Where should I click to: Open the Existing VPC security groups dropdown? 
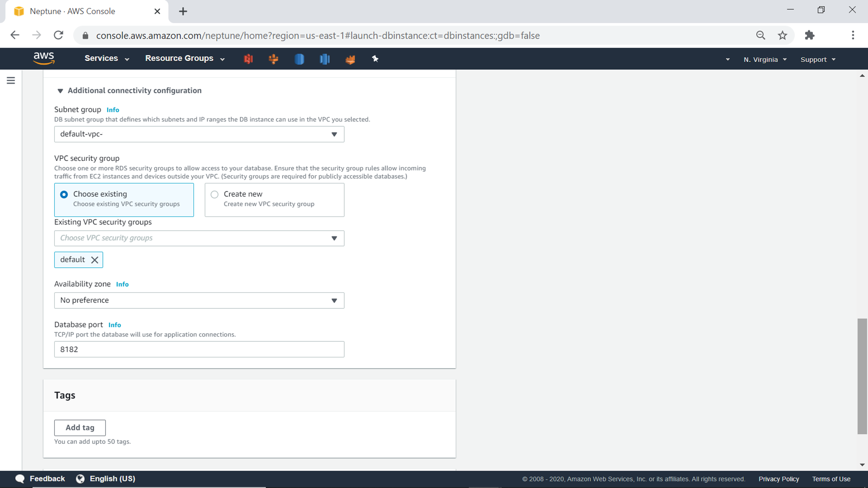click(199, 238)
